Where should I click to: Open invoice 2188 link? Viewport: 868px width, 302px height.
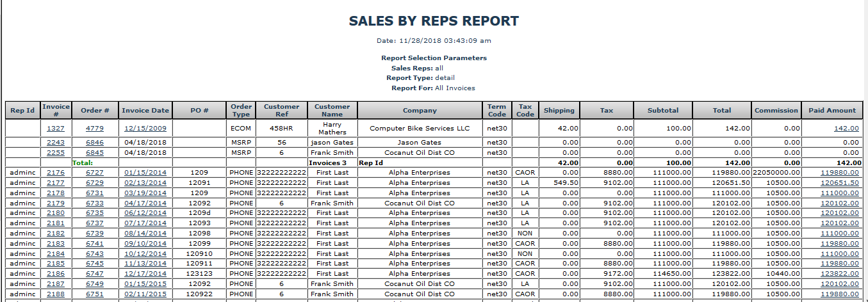pyautogui.click(x=56, y=294)
